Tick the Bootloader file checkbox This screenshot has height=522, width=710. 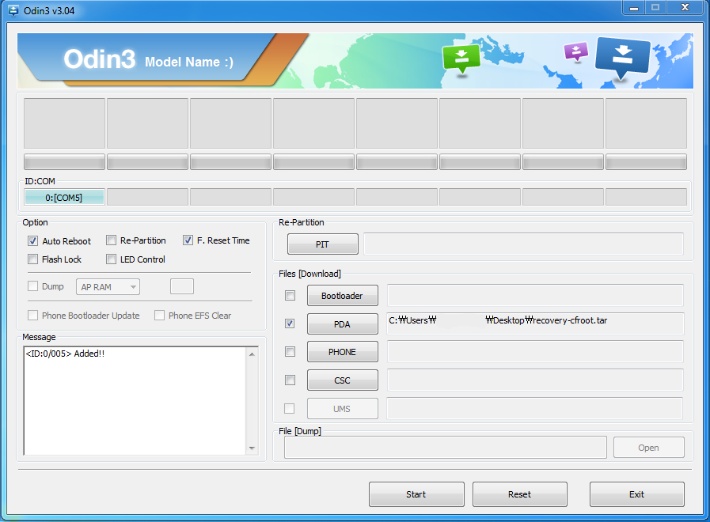pyautogui.click(x=290, y=296)
